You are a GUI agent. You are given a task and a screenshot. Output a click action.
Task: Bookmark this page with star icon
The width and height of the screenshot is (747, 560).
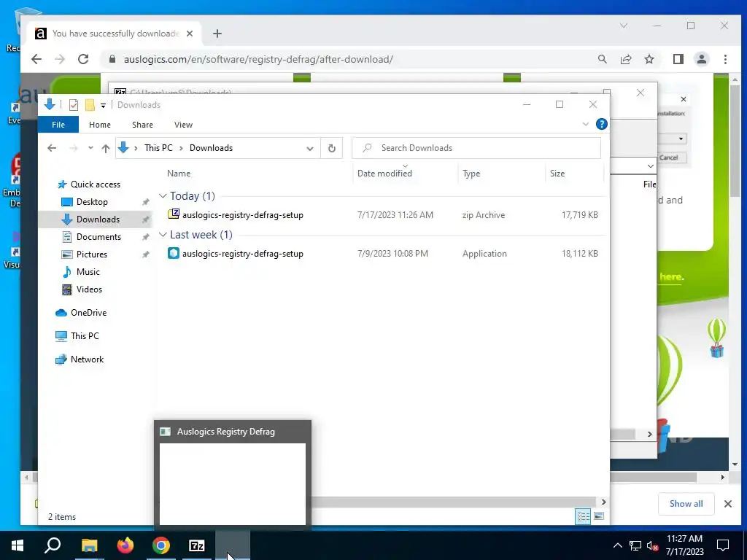click(649, 59)
